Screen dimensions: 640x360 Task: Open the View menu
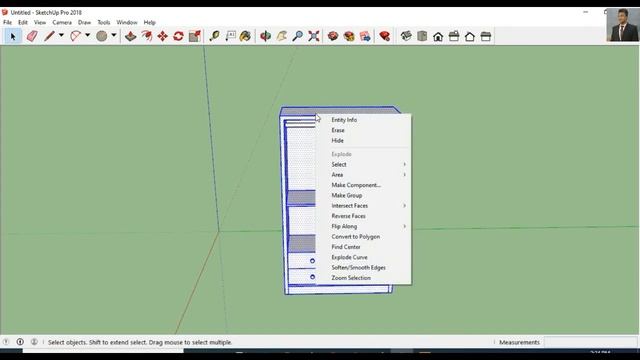[x=40, y=22]
